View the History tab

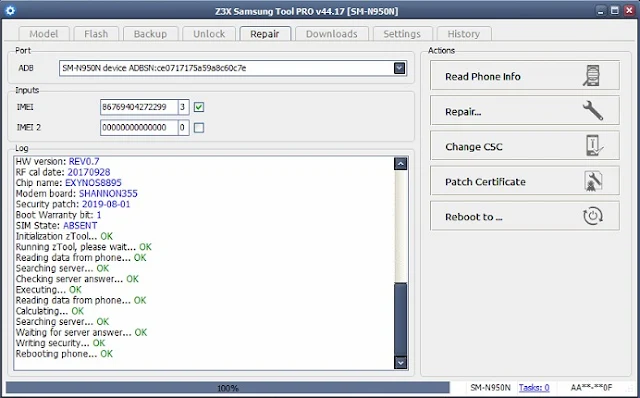(x=464, y=34)
